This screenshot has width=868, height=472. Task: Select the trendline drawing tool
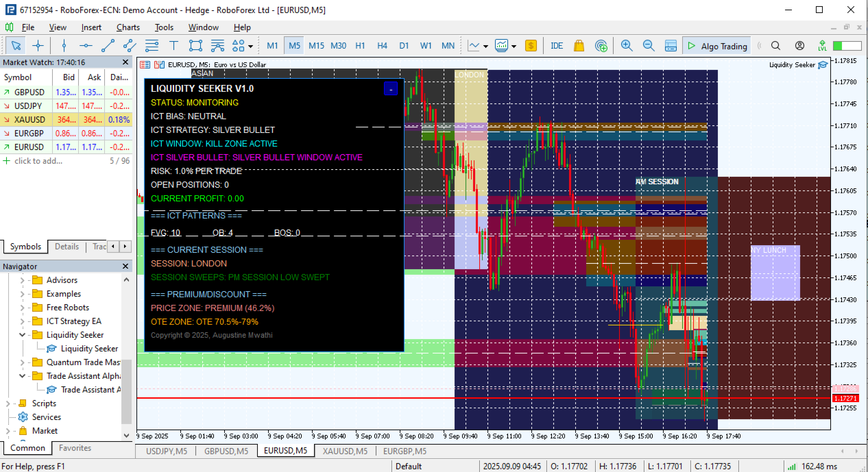click(x=108, y=46)
